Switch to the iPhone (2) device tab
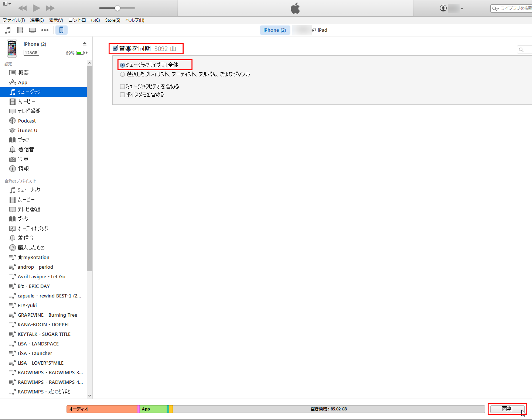The width and height of the screenshot is (532, 420). click(275, 30)
